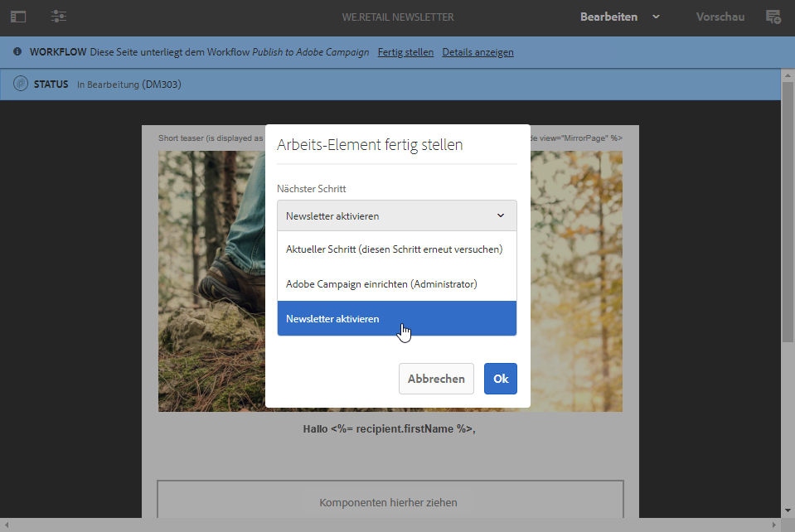Click the horizontal scroll right arrow
The height and width of the screenshot is (532, 795).
pos(773,525)
